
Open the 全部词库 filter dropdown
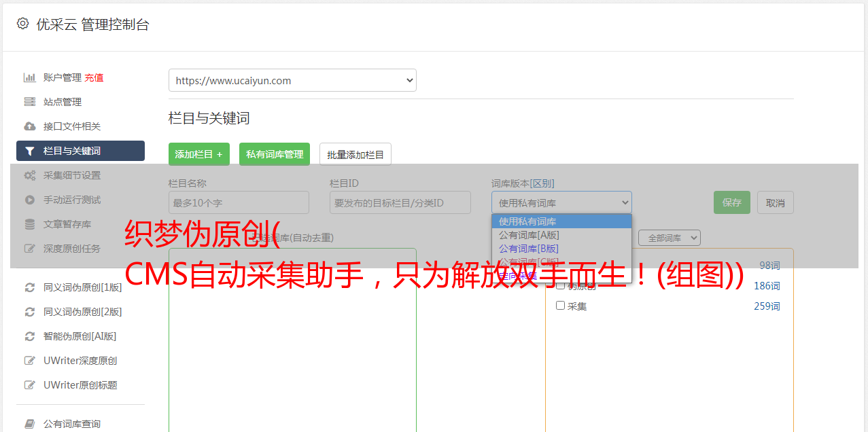[670, 238]
